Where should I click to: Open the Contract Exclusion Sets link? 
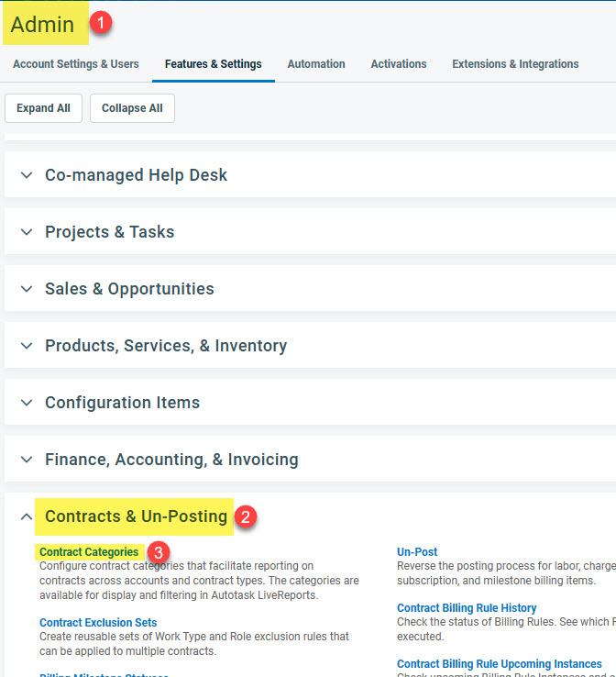[x=98, y=623]
